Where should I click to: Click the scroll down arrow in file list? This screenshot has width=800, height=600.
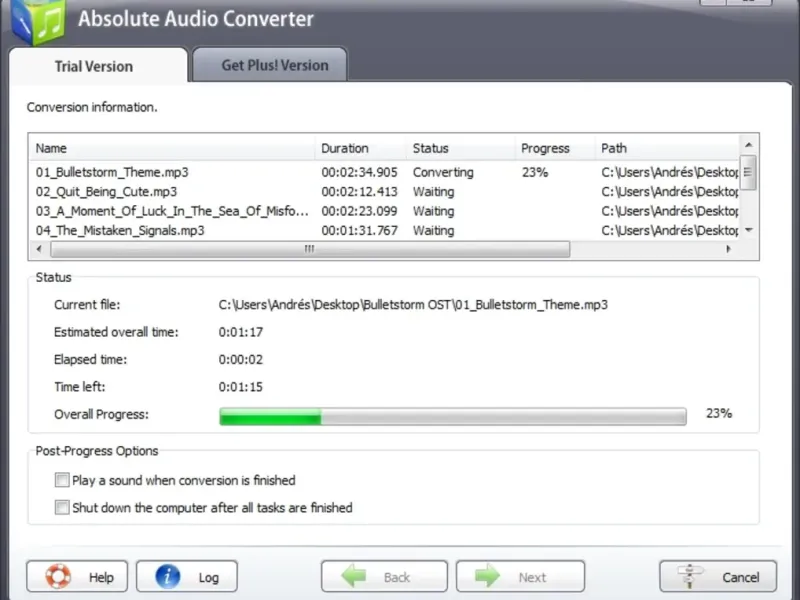pos(748,230)
